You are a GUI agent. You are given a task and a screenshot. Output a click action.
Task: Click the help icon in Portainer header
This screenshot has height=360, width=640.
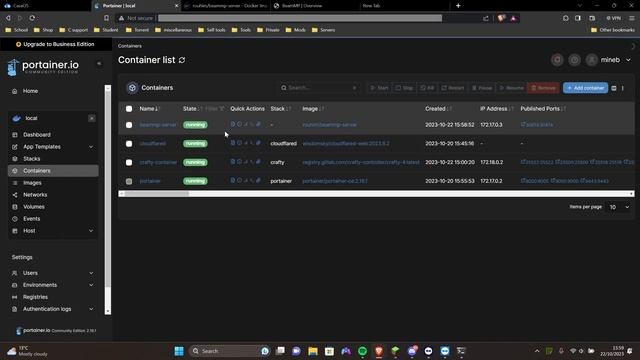[574, 60]
